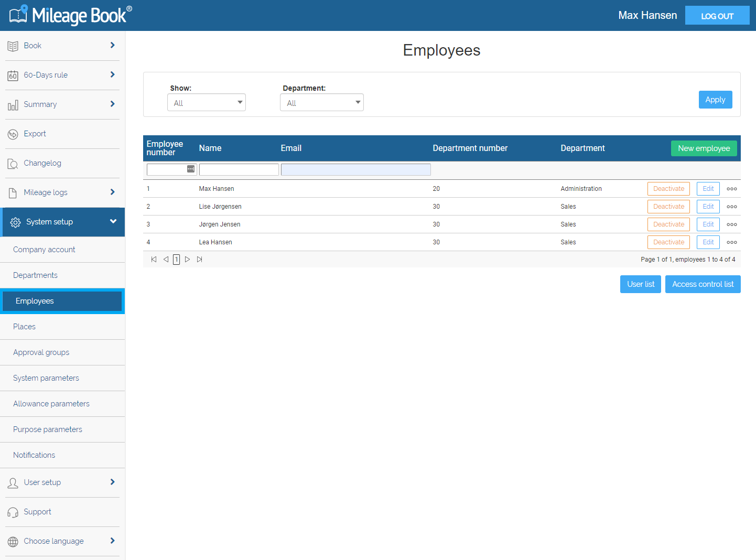The width and height of the screenshot is (756, 560).
Task: Open the Show dropdown
Action: (207, 102)
